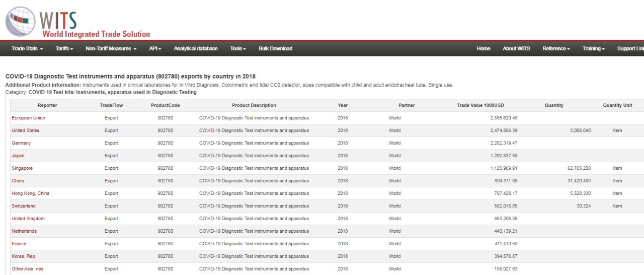The image size is (644, 275).
Task: Click the European Union reporter link
Action: [28, 118]
